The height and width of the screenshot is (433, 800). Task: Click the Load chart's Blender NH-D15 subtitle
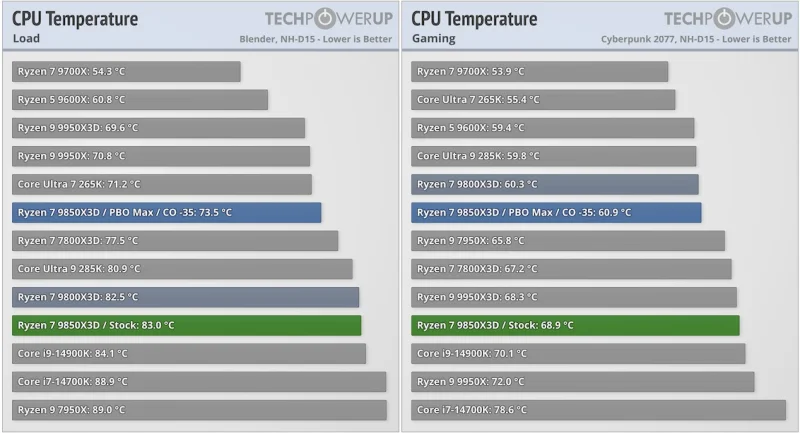click(x=315, y=39)
